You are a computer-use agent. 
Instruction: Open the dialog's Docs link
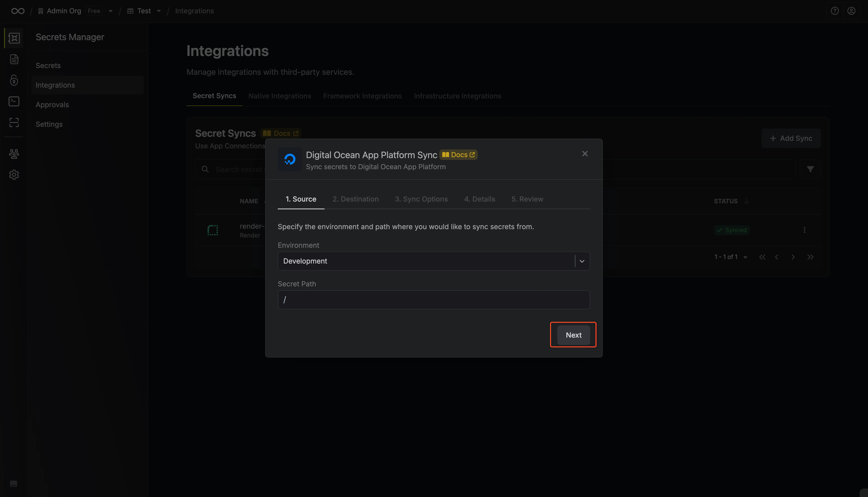(458, 155)
